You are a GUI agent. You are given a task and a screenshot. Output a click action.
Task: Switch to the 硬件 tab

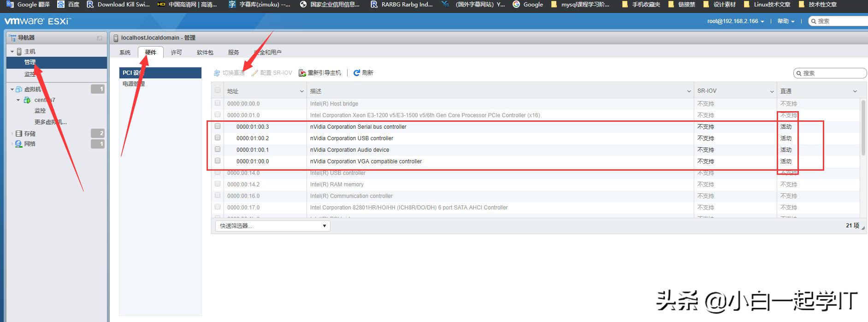point(151,53)
